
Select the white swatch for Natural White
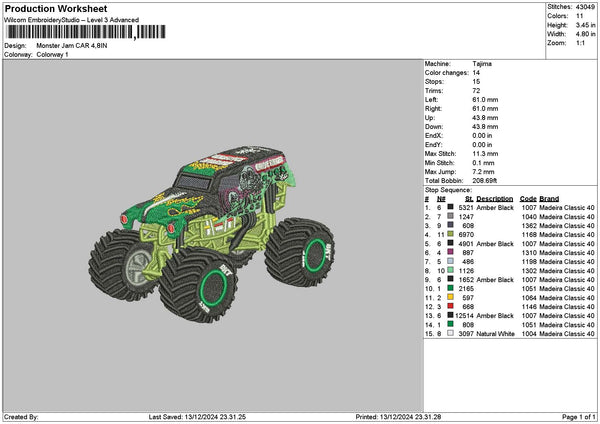point(450,333)
